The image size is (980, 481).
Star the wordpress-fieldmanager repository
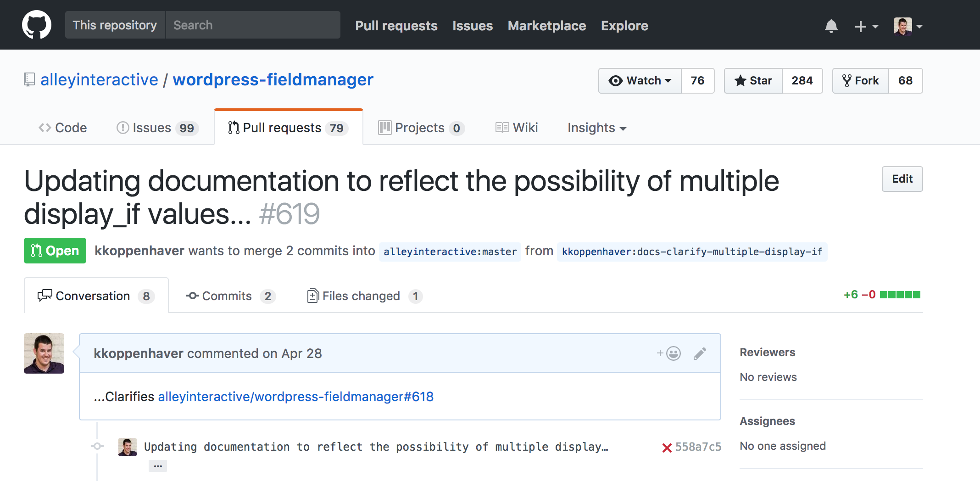click(x=753, y=81)
